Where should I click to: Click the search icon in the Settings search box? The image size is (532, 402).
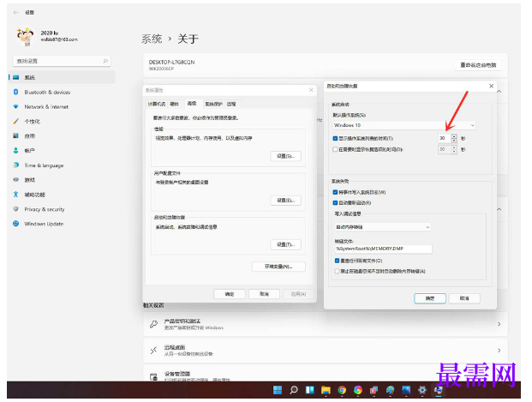(105, 61)
